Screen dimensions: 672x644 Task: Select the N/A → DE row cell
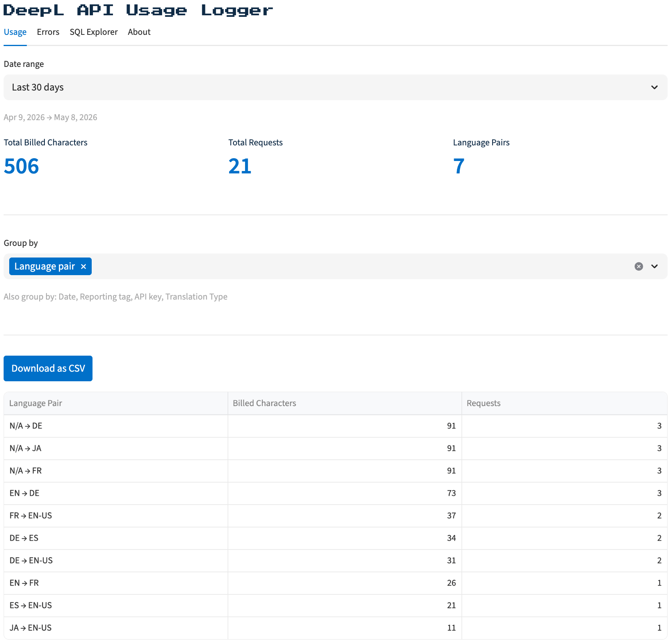pyautogui.click(x=116, y=426)
